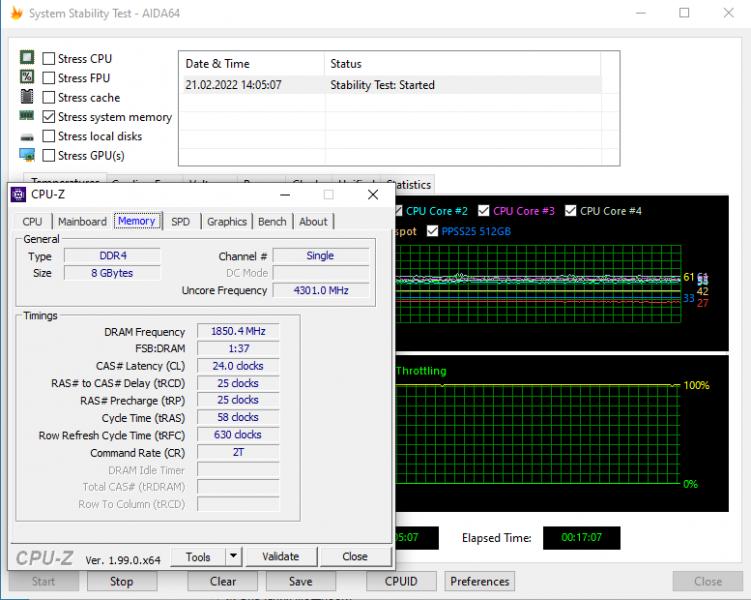Click the Tools button in CPU-Z
Image resolution: width=751 pixels, height=600 pixels.
pyautogui.click(x=198, y=557)
